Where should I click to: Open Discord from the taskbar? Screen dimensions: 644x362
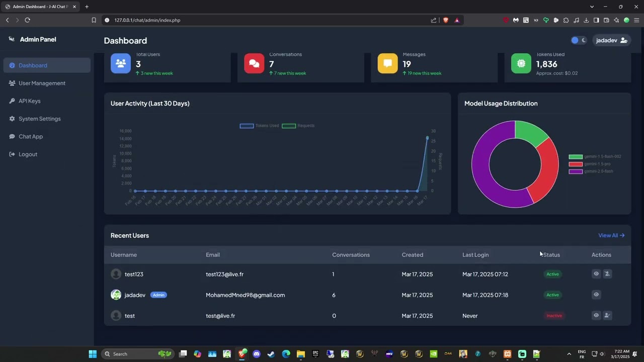point(257,354)
